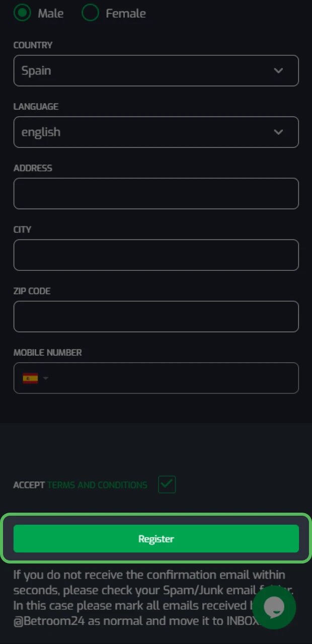Click inside the City field
Viewport: 312px width, 644px height.
(156, 255)
